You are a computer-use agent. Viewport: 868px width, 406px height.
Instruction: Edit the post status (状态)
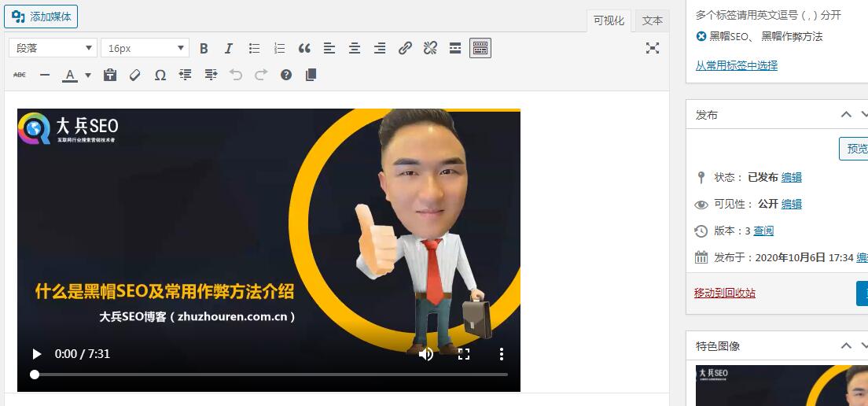point(791,177)
